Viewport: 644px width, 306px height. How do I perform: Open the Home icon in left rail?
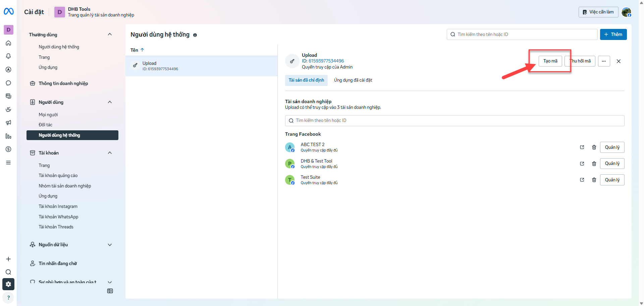pyautogui.click(x=8, y=43)
